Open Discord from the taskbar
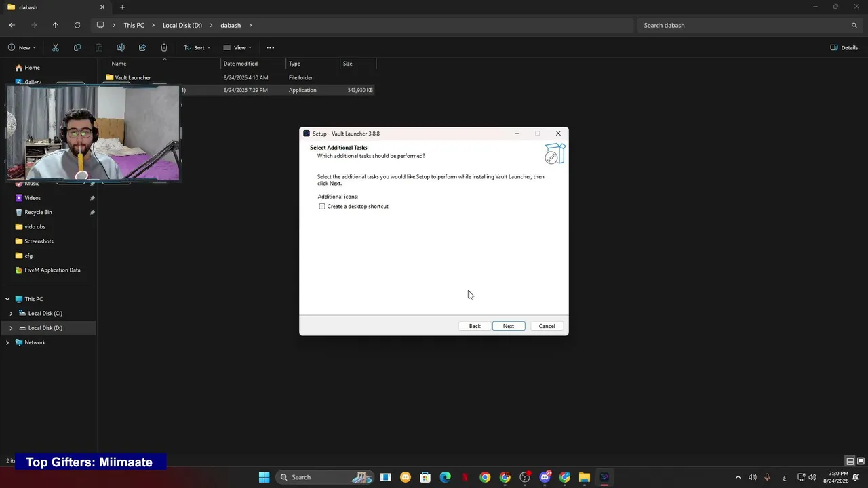 [545, 477]
